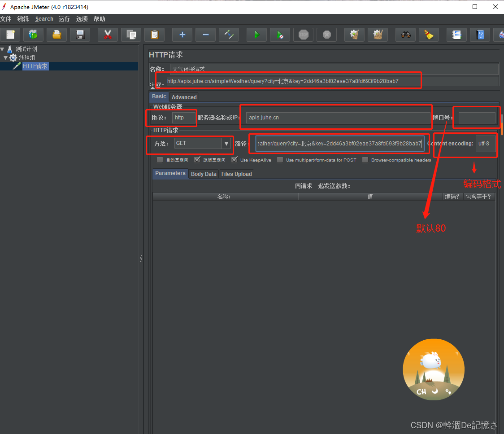
Task: Click the Collapse All minus icon
Action: [206, 35]
